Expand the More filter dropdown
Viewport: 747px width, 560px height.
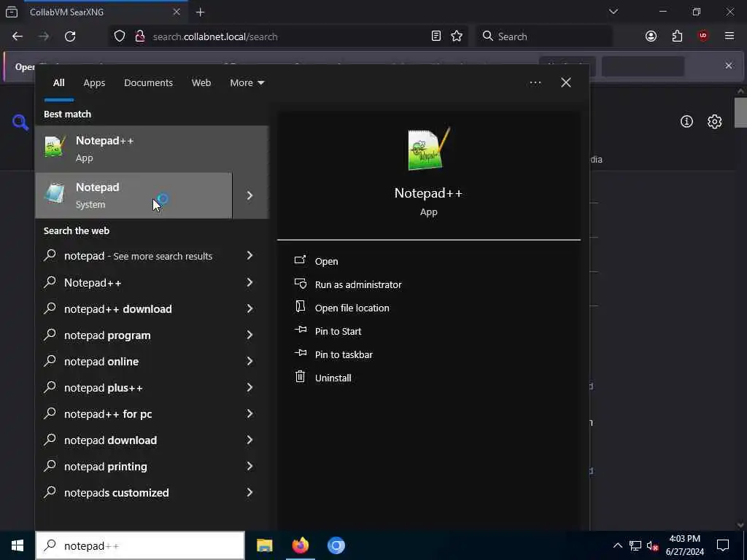click(247, 83)
